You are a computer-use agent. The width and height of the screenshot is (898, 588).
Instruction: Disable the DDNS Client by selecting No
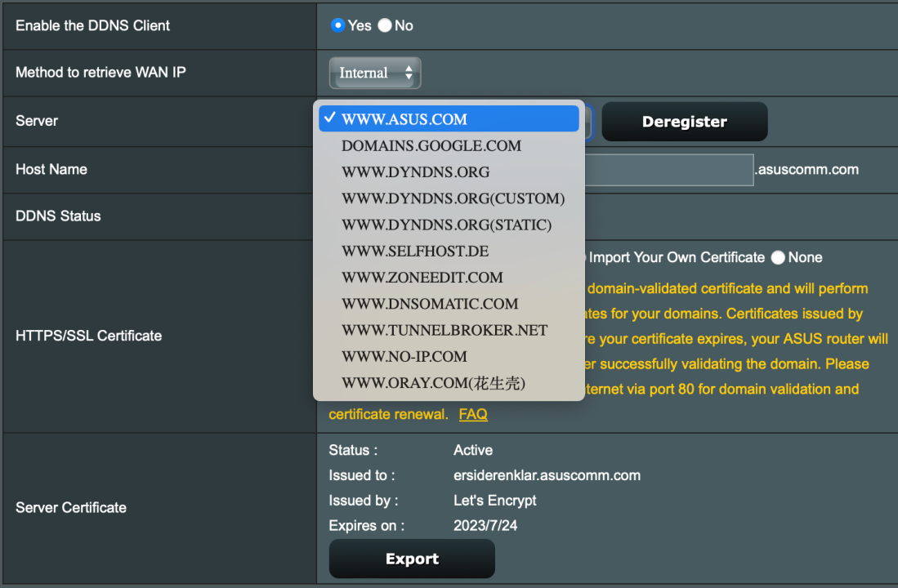[385, 25]
